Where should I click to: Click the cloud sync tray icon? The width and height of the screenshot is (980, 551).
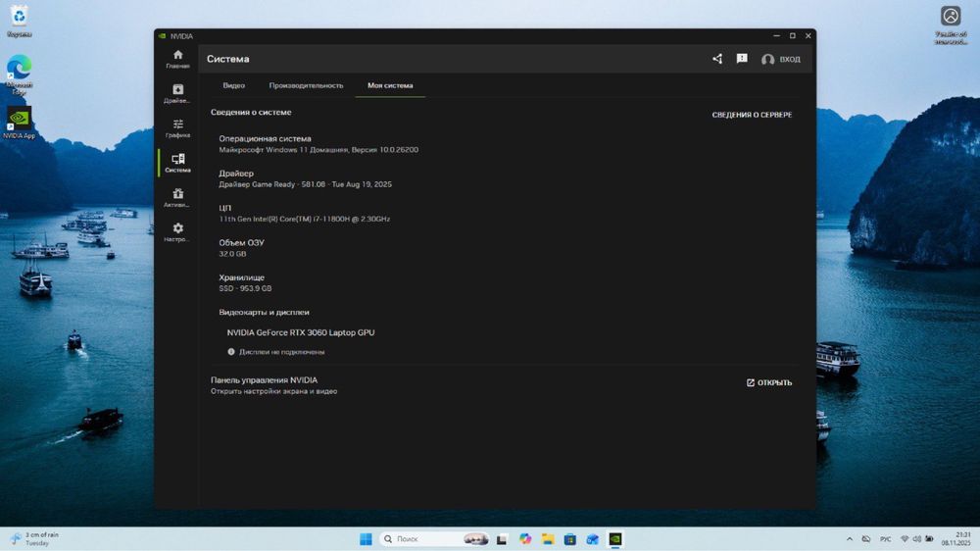[865, 539]
